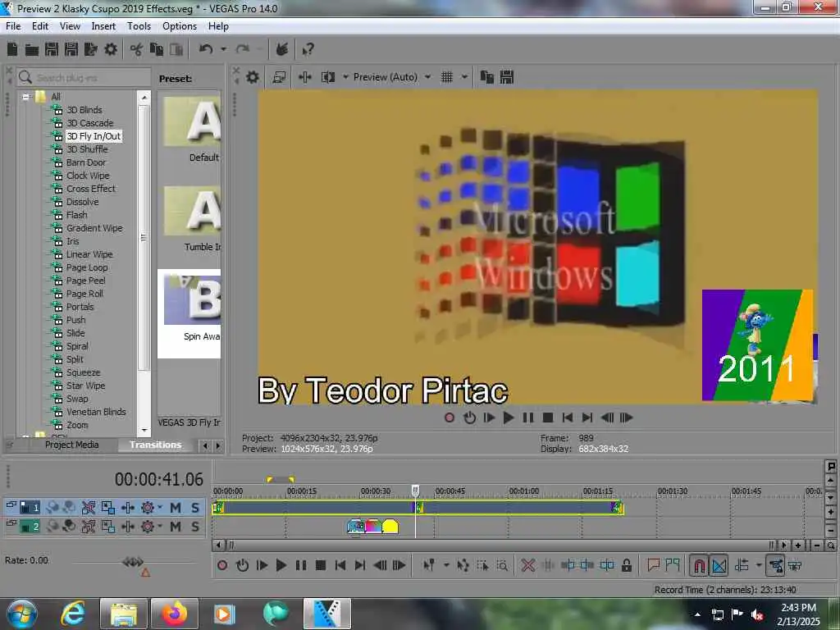Open track 2 track motion icon

[x=108, y=527]
